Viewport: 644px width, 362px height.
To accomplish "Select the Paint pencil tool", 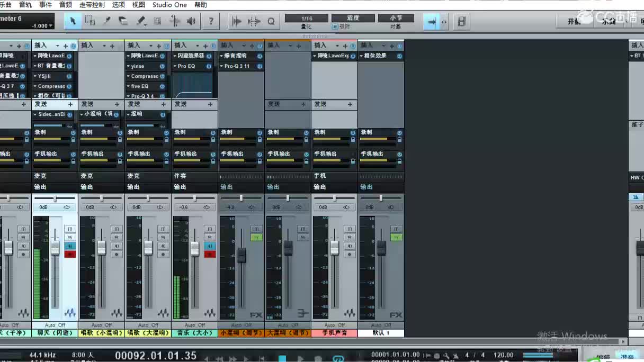I will pos(141,21).
